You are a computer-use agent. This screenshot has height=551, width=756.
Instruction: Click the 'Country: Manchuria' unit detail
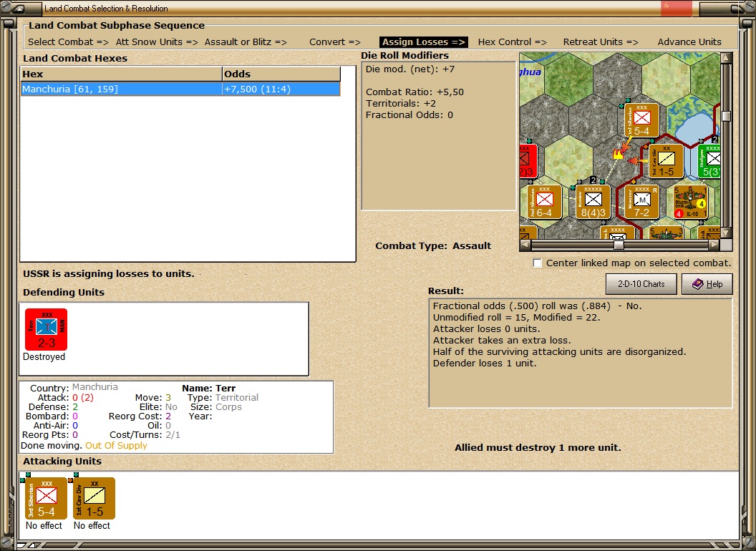[74, 388]
